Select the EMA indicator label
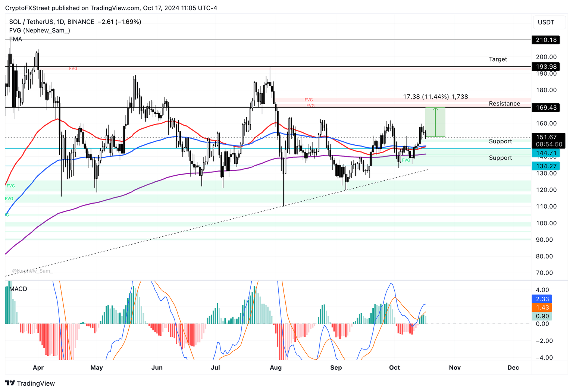This screenshot has height=392, width=573. tap(16, 39)
